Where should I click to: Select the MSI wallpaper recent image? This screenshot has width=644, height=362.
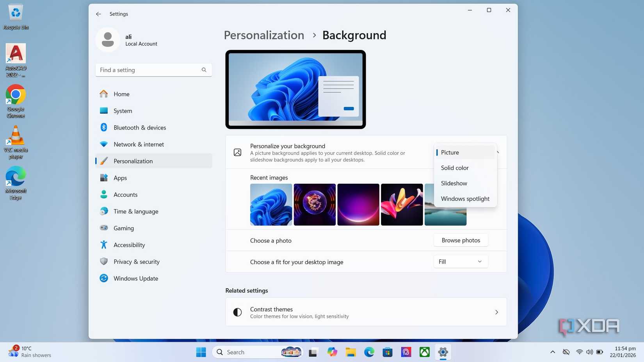click(x=315, y=204)
